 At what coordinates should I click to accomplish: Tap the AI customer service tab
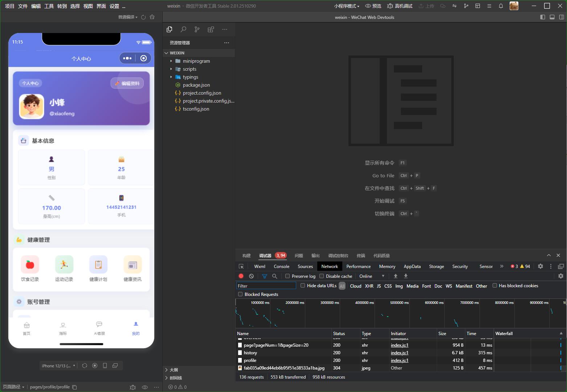(x=99, y=328)
